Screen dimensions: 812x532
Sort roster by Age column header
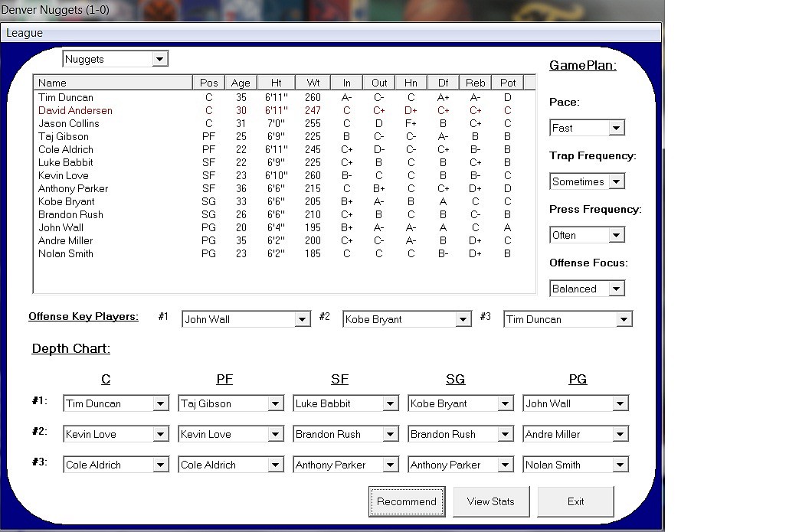(x=241, y=83)
